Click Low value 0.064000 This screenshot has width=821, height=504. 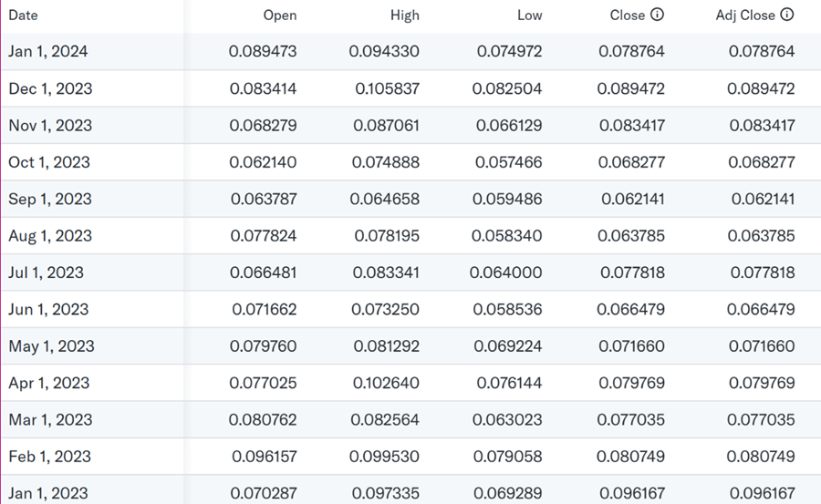[505, 273]
